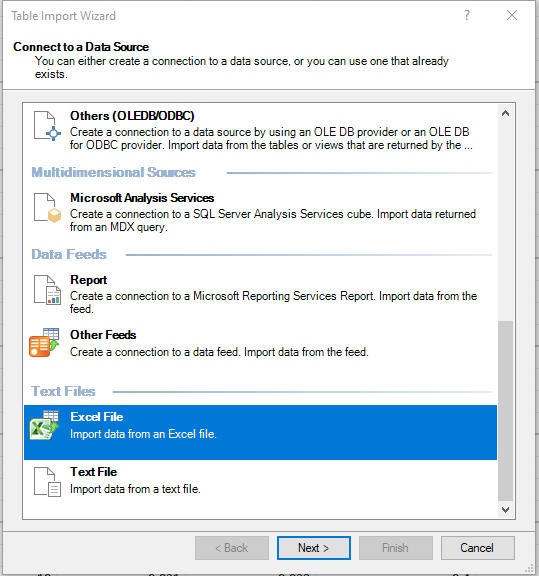Open help with the question mark icon
The height and width of the screenshot is (576, 539).
pyautogui.click(x=467, y=15)
